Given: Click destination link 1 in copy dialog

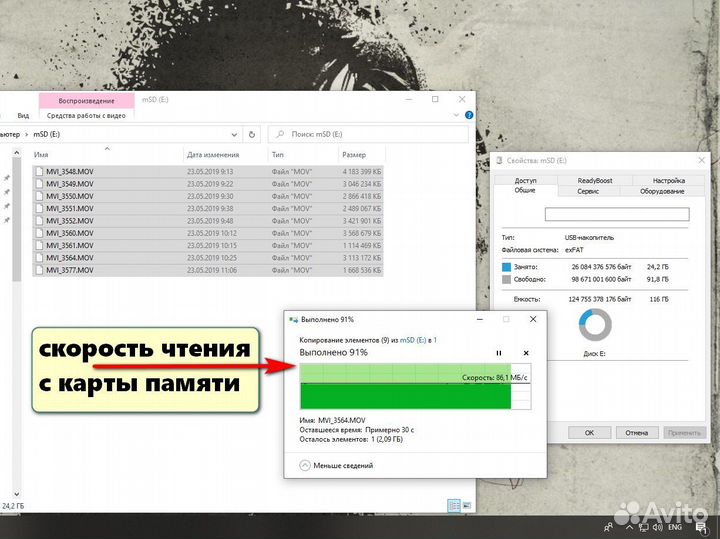Looking at the screenshot, I should point(435,340).
